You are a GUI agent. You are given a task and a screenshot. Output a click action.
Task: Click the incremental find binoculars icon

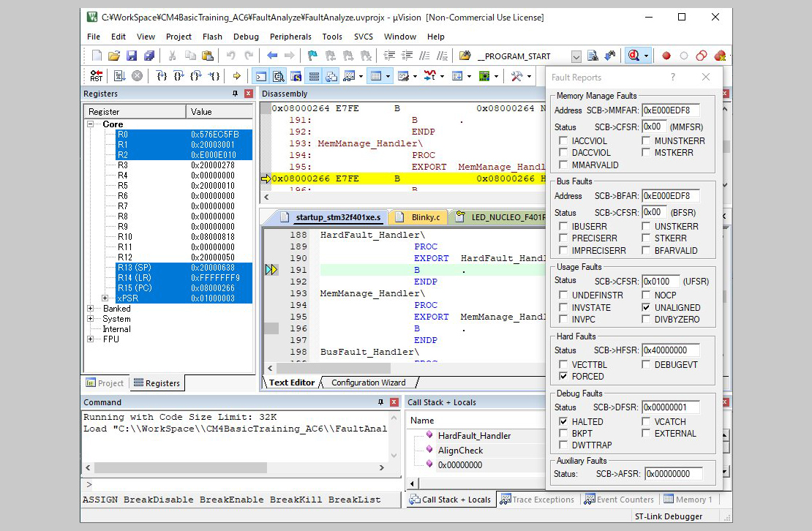[610, 56]
